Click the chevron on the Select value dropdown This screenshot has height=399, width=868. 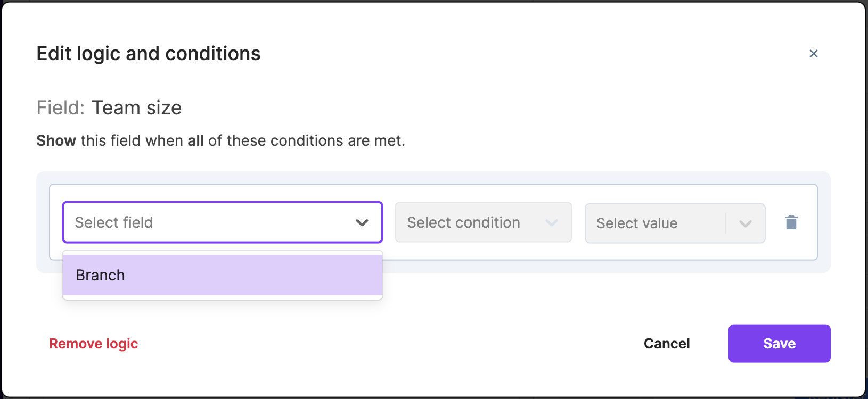tap(745, 223)
